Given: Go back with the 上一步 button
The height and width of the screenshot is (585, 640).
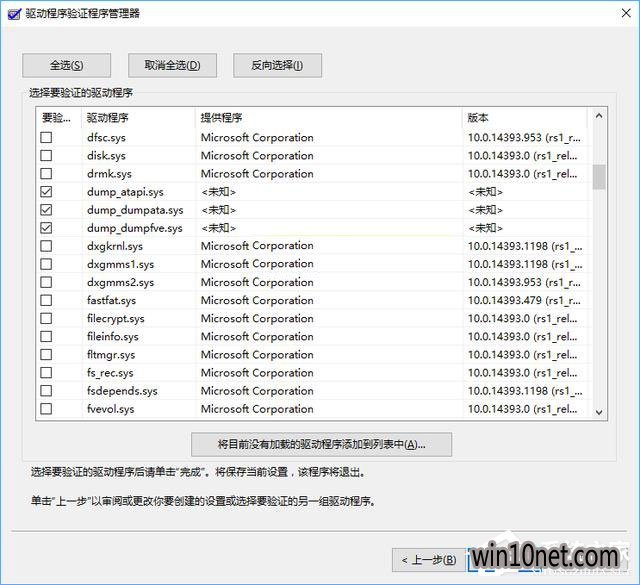Looking at the screenshot, I should click(x=427, y=559).
